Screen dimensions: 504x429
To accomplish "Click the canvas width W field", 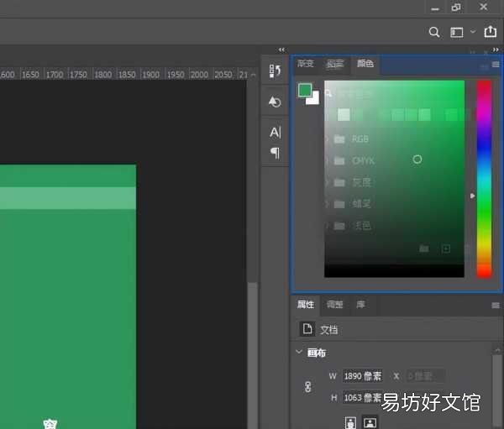I will click(x=362, y=376).
